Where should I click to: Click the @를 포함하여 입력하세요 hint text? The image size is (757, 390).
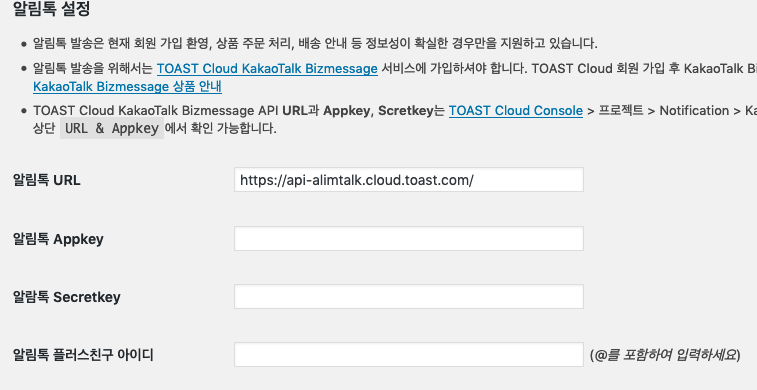(x=665, y=355)
